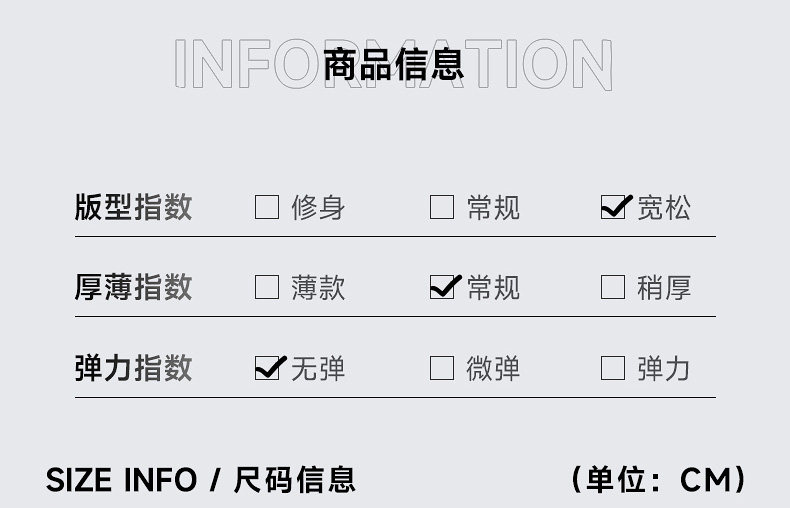Check the 修身 checkbox

[x=267, y=208]
